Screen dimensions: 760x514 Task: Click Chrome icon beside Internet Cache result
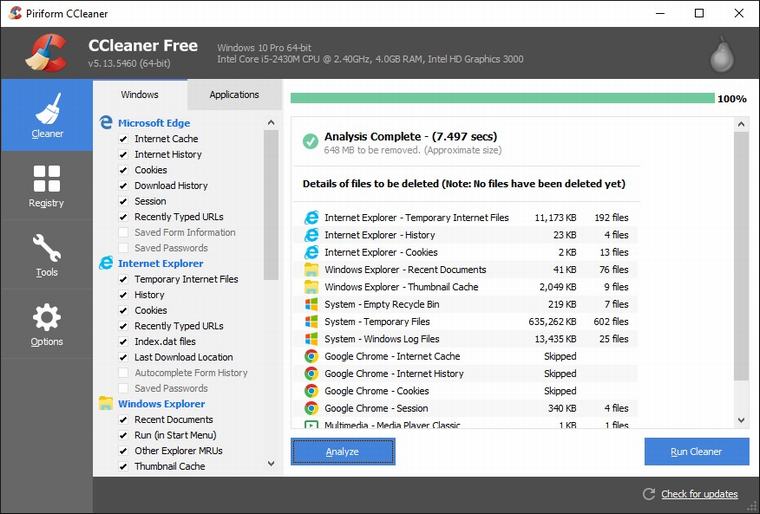pyautogui.click(x=311, y=356)
